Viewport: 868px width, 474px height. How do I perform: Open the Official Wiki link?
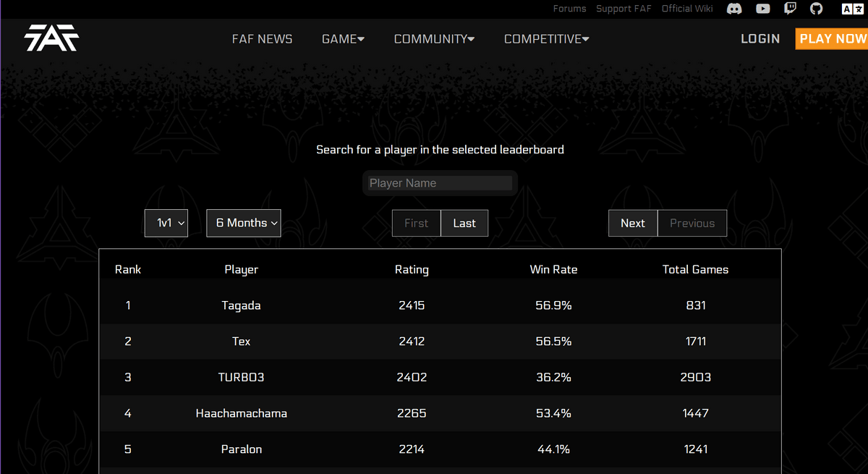coord(687,9)
